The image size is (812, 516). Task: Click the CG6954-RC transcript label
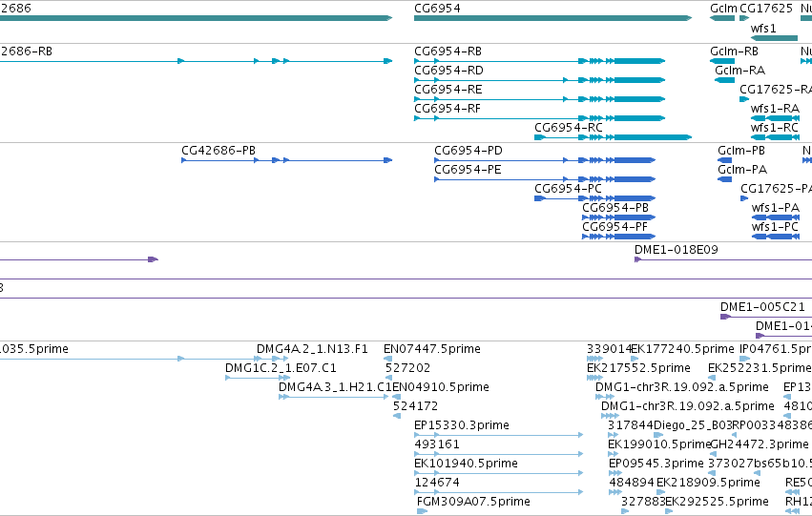pyautogui.click(x=569, y=128)
